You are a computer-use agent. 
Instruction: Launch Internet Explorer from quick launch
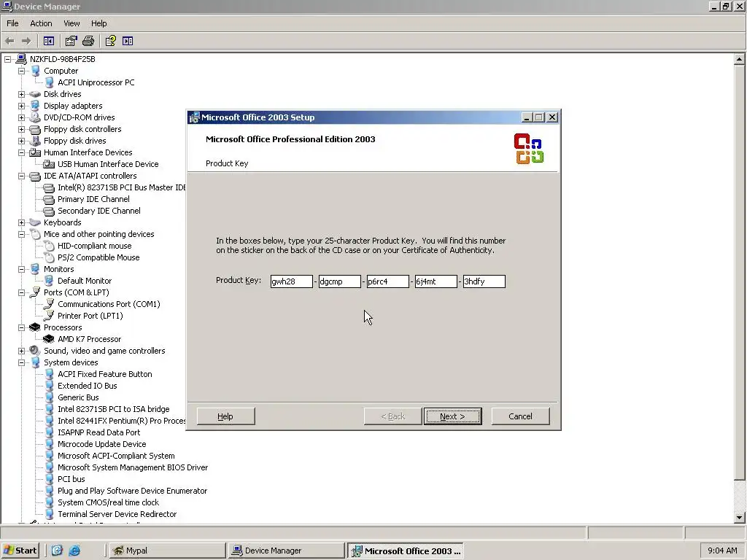click(74, 551)
